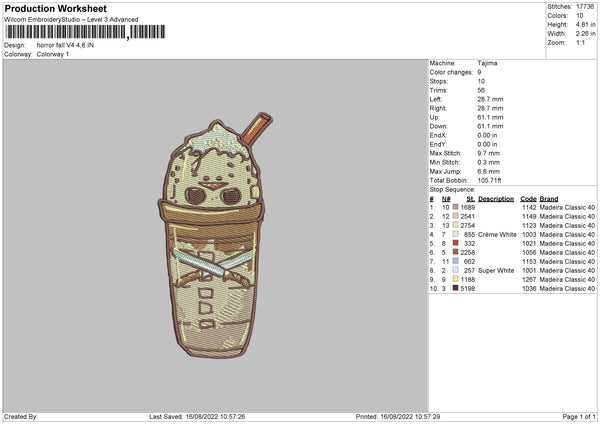The width and height of the screenshot is (600, 424).
Task: Click the 'Page 1 of 1' footer text
Action: (x=579, y=416)
